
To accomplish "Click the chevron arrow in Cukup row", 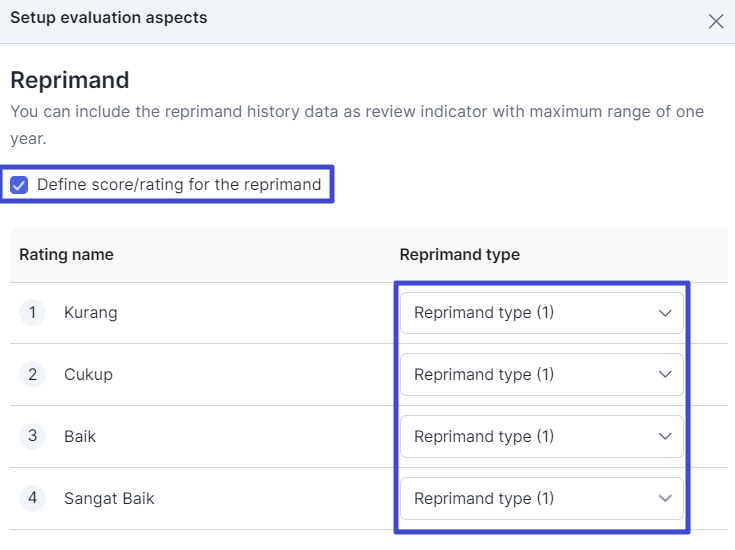I will (665, 375).
